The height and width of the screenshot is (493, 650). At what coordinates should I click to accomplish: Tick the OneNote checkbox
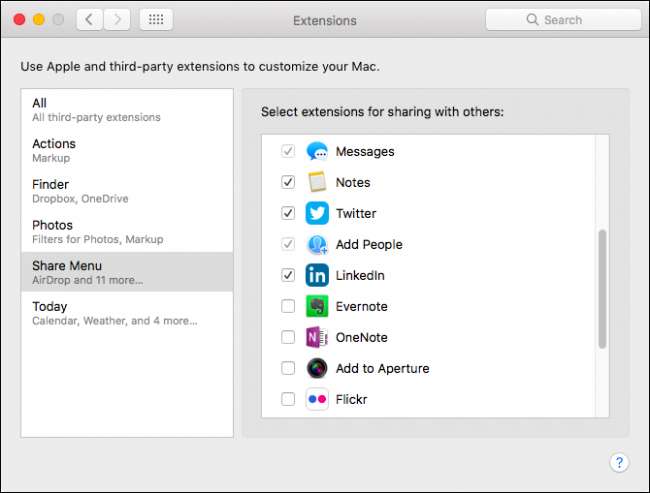click(288, 338)
